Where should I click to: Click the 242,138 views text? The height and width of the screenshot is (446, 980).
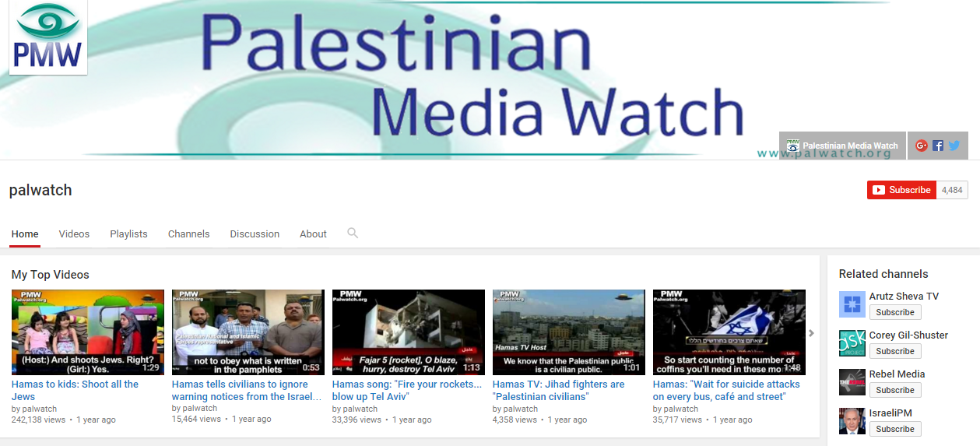(39, 420)
